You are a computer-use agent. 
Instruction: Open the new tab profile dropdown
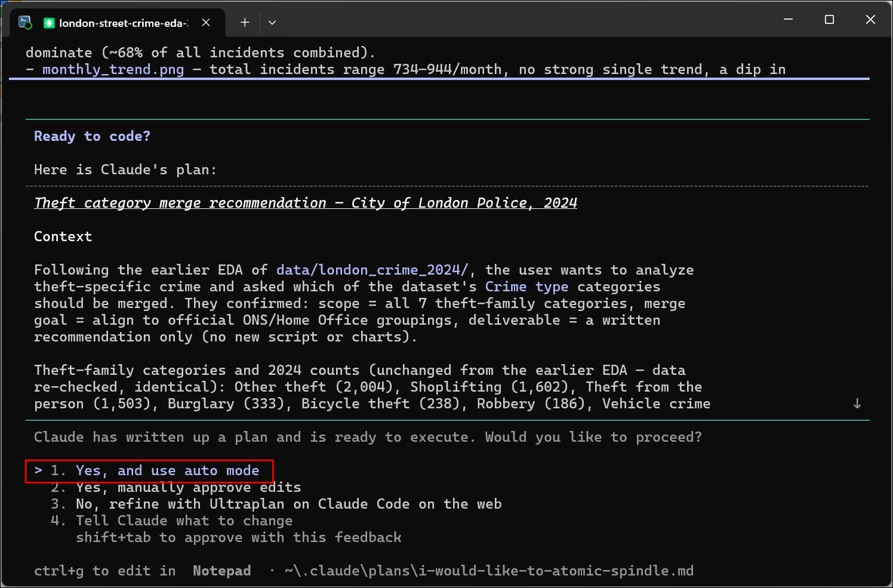click(x=272, y=23)
